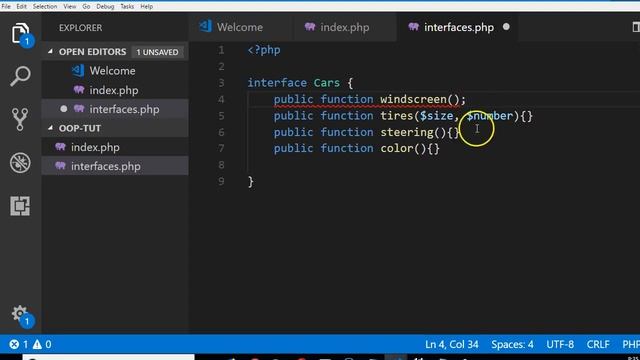Image resolution: width=640 pixels, height=360 pixels.
Task: Select index.php in open editors list
Action: pos(115,90)
